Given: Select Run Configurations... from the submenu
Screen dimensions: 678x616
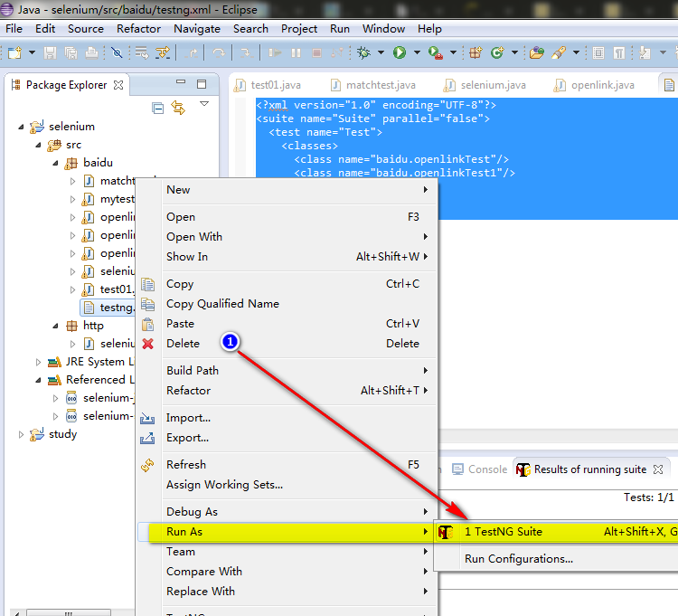Looking at the screenshot, I should pos(518,559).
